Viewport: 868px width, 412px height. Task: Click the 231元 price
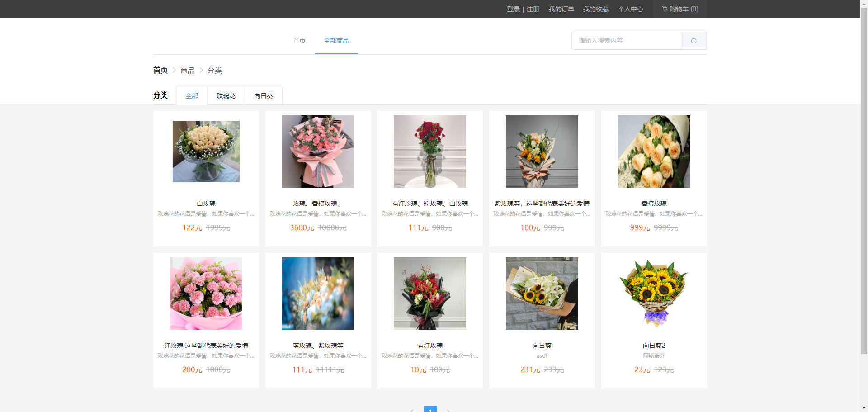click(530, 370)
